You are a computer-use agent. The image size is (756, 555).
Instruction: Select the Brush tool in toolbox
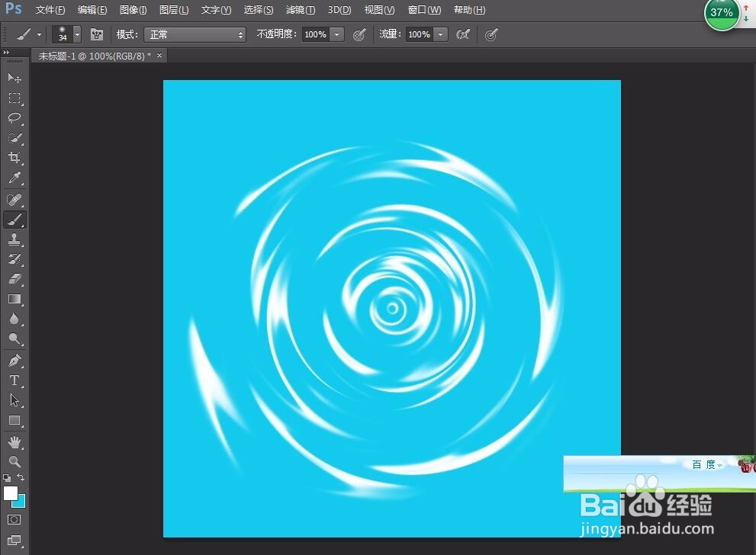[x=14, y=220]
